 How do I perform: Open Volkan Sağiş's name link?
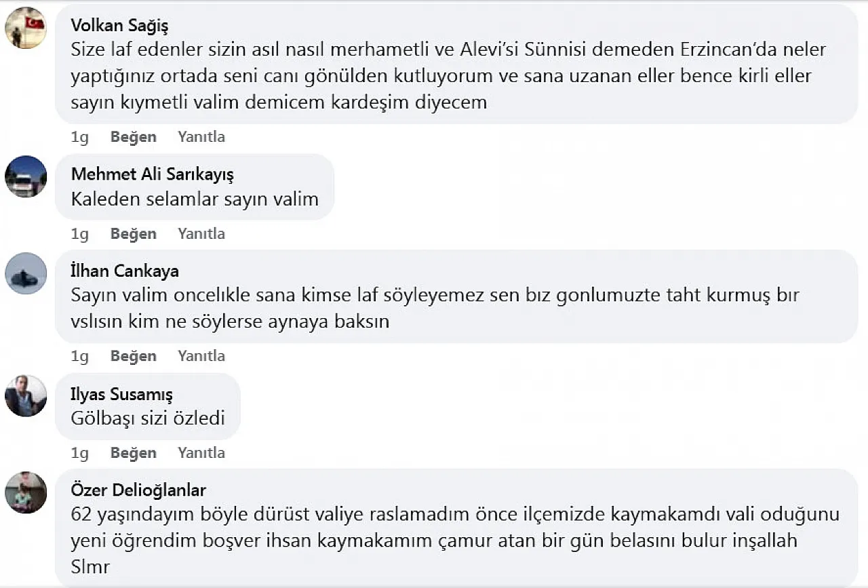[119, 26]
